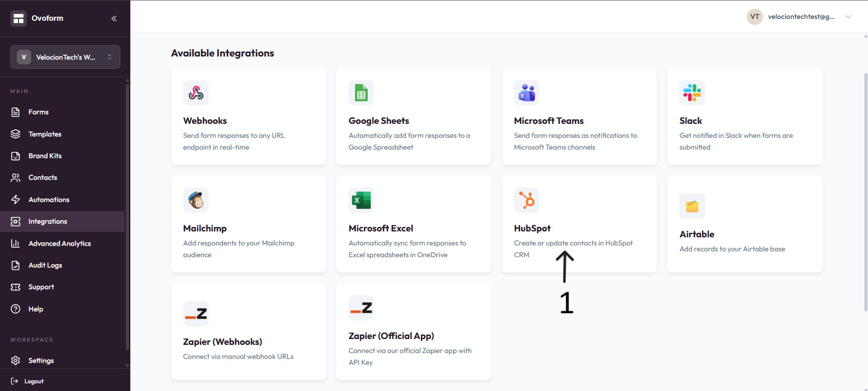Select the Microsoft Teams card title
Screen dimensions: 868x391
pyautogui.click(x=549, y=121)
